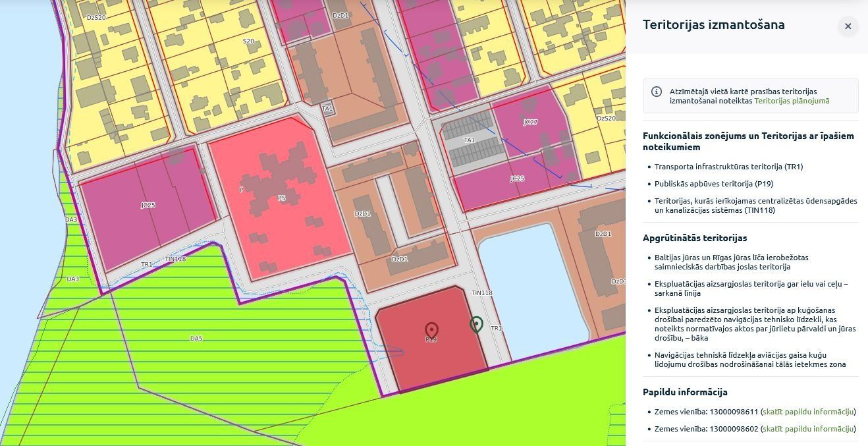Close the Teritorijas izmantošana panel
This screenshot has height=446, width=868.
pyautogui.click(x=848, y=26)
